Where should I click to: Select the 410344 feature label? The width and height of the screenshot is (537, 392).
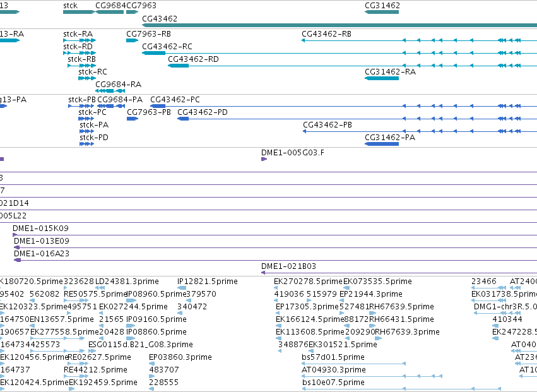(x=507, y=319)
